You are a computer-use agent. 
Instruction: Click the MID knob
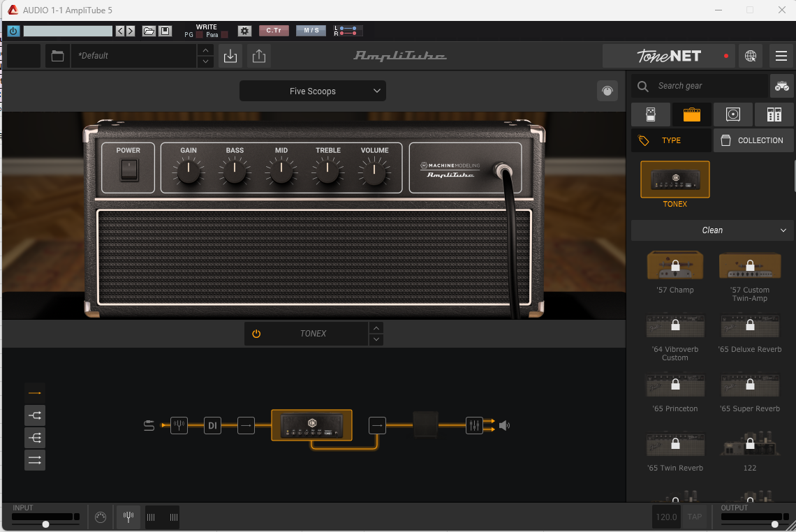pos(281,170)
